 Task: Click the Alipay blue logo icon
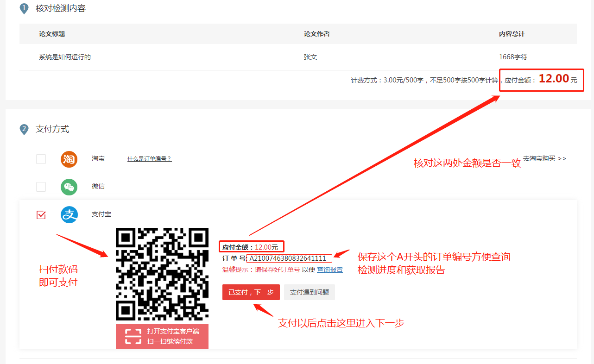tap(69, 214)
